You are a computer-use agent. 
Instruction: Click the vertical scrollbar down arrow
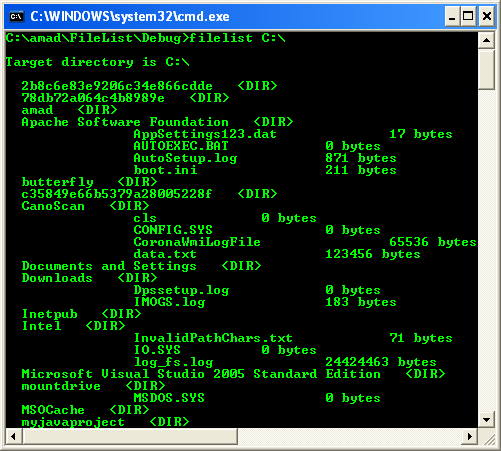pyautogui.click(x=486, y=420)
